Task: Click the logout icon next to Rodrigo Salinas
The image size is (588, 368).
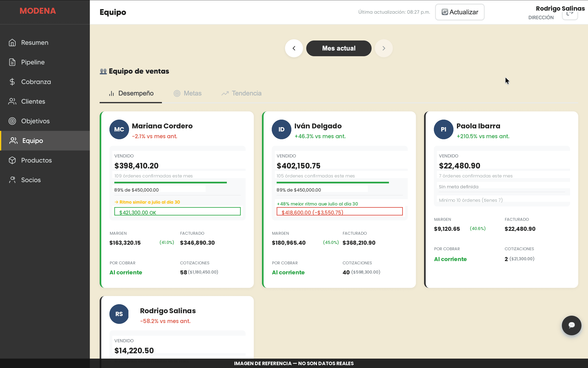Action: point(570,14)
